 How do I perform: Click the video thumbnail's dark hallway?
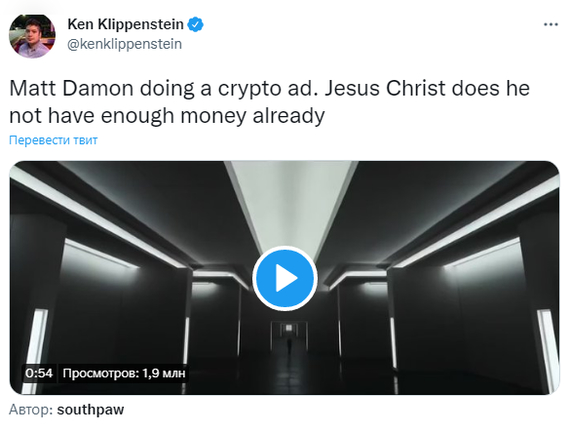(x=284, y=278)
